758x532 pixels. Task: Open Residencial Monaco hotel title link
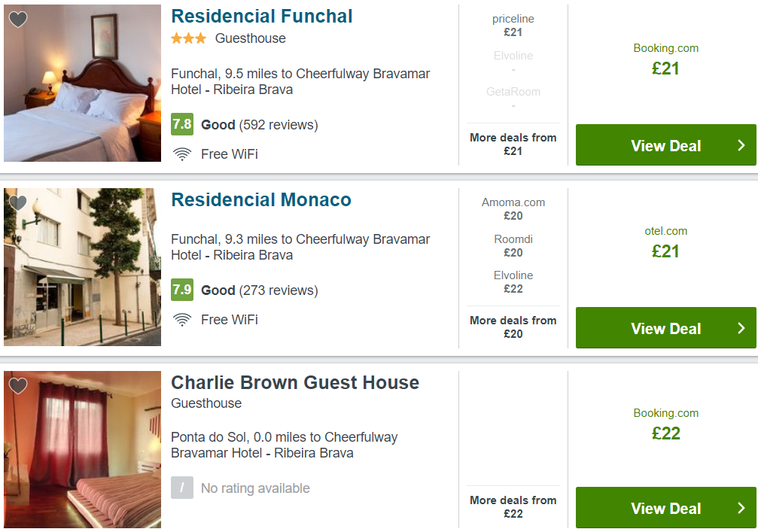point(261,200)
